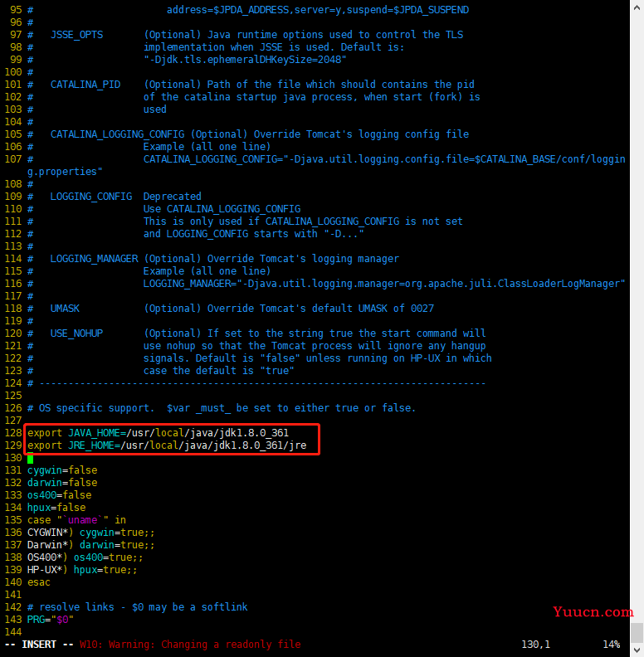Click the "JSSE_OPTS" variable name
Viewport: 644px width, 657px height.
point(76,35)
